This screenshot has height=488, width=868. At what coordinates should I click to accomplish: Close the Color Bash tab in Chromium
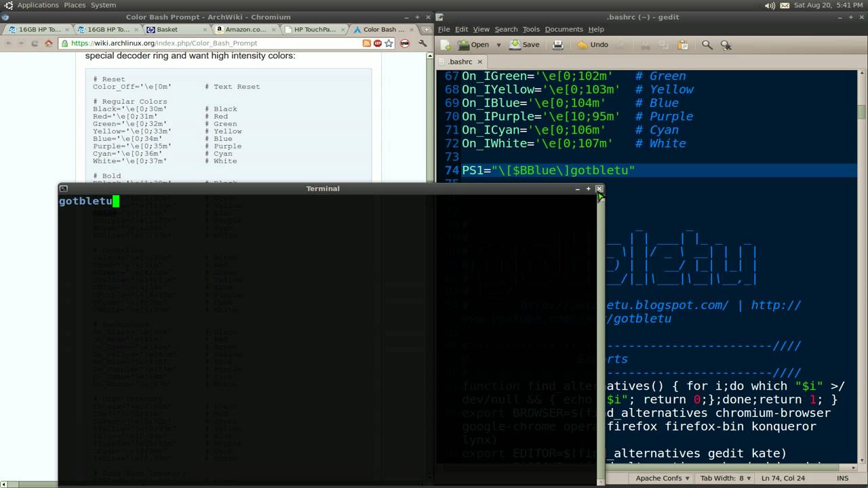coord(412,29)
